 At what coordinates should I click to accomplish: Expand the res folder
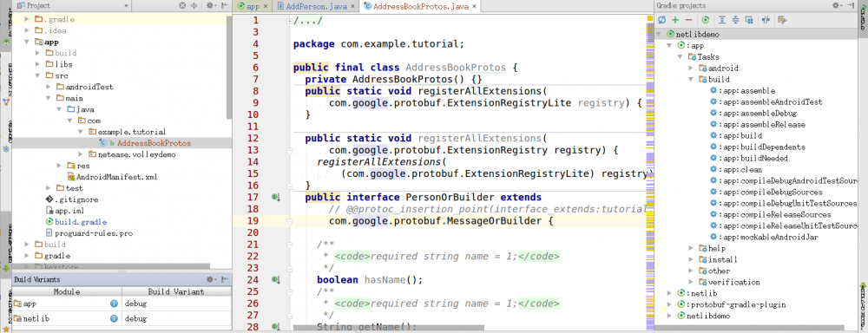click(x=59, y=166)
